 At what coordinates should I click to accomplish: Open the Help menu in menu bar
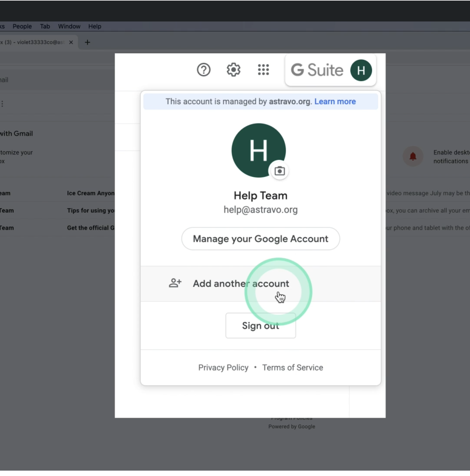point(95,26)
